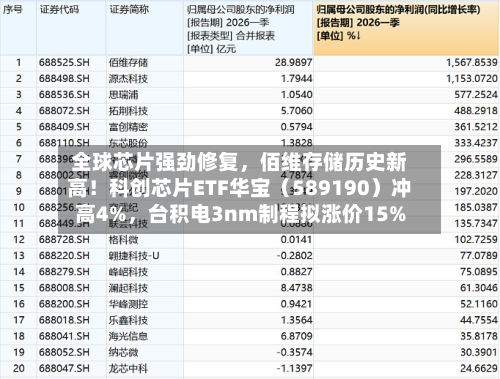Viewport: 500px width, 379px height.
Task: Select the 证券代码 column header
Action: tap(71, 28)
